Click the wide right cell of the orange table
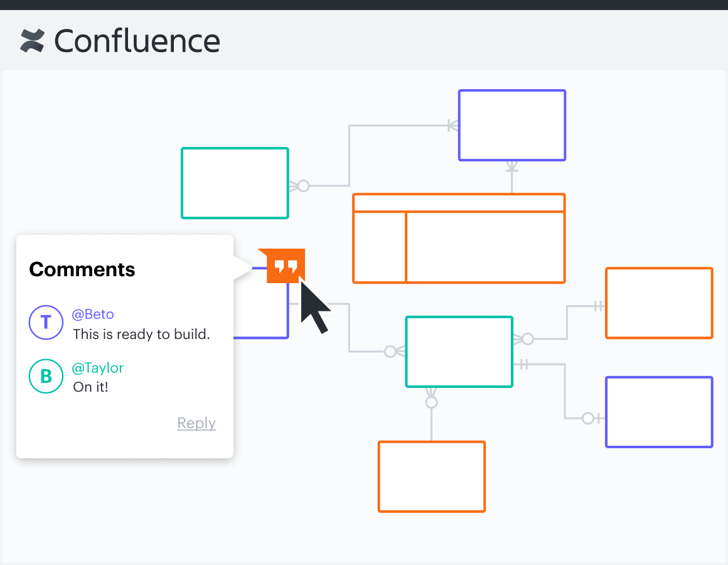This screenshot has height=565, width=728. coord(485,247)
